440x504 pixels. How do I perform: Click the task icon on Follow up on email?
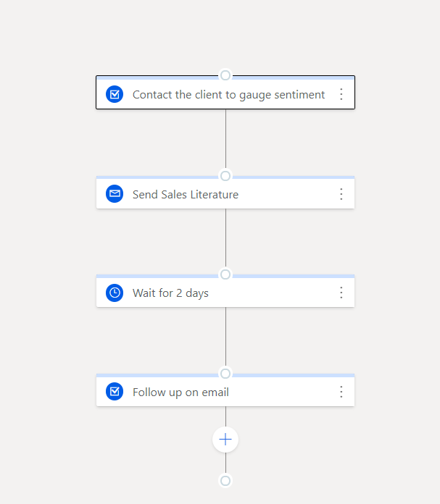(x=115, y=392)
